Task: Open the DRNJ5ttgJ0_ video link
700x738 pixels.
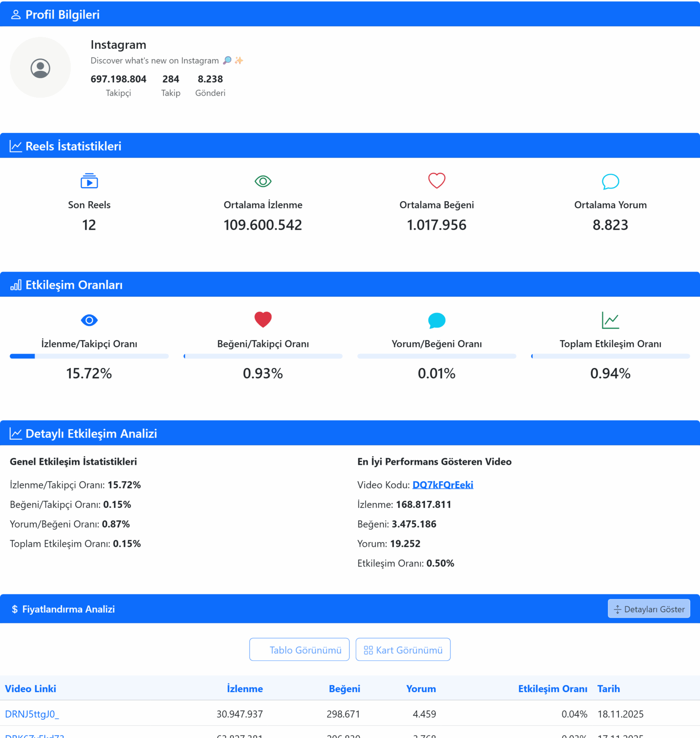Action: tap(32, 714)
